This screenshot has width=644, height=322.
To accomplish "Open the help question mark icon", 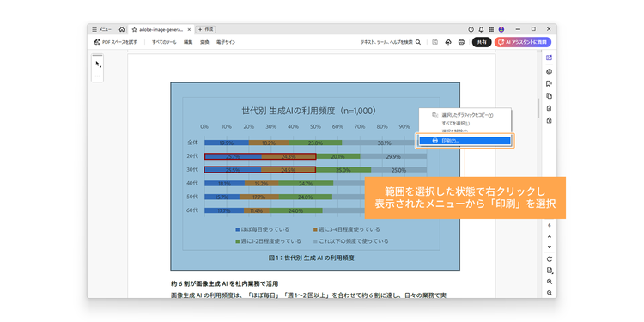I will coord(471,29).
